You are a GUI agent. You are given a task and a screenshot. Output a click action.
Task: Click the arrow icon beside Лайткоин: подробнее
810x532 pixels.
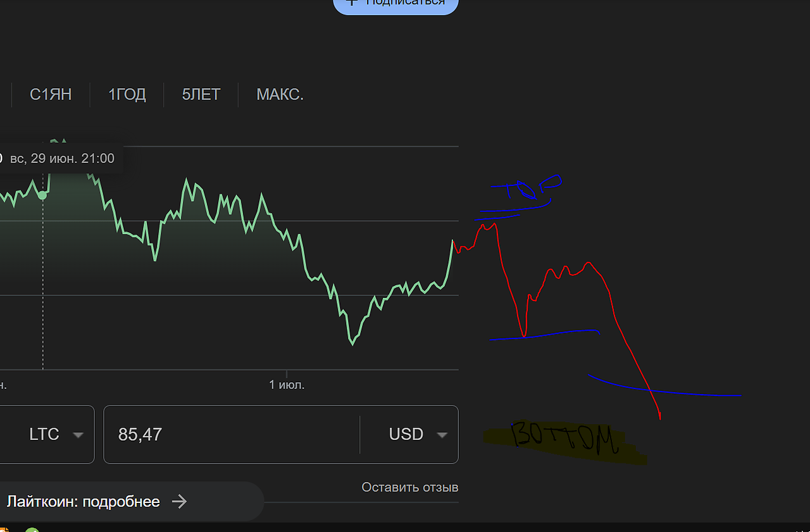point(180,502)
